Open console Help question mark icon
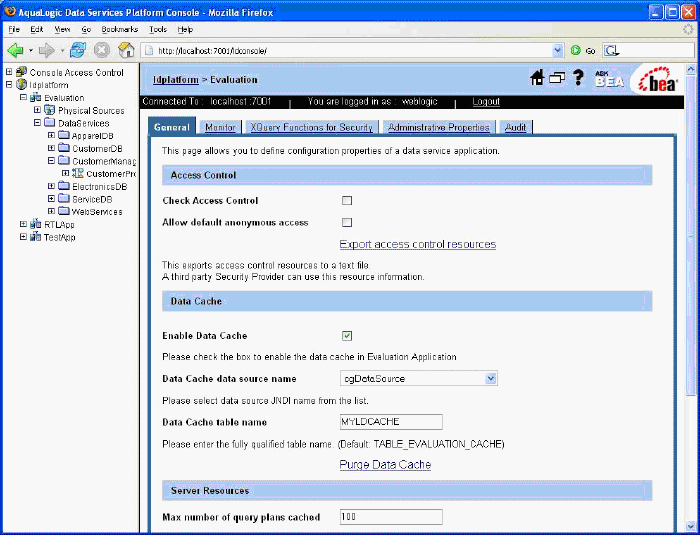 pyautogui.click(x=578, y=78)
